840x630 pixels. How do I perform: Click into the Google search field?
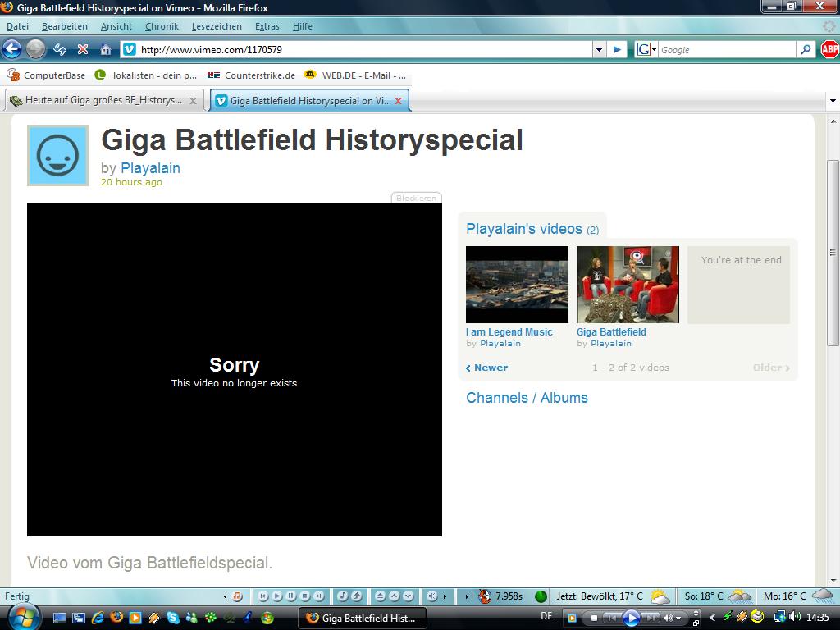click(x=727, y=50)
